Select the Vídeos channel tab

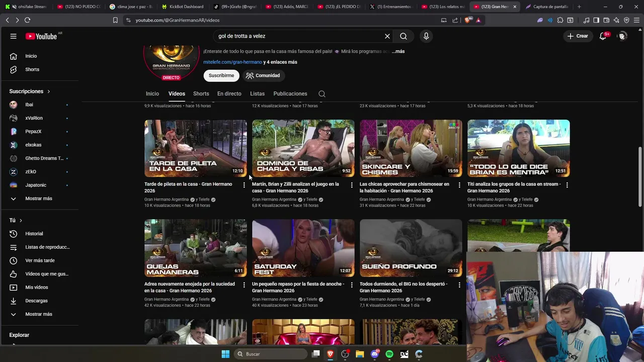click(x=177, y=94)
